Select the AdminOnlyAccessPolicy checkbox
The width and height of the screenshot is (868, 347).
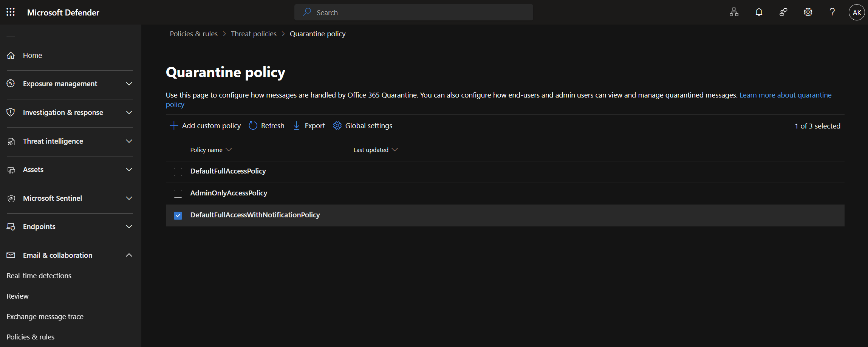click(178, 194)
